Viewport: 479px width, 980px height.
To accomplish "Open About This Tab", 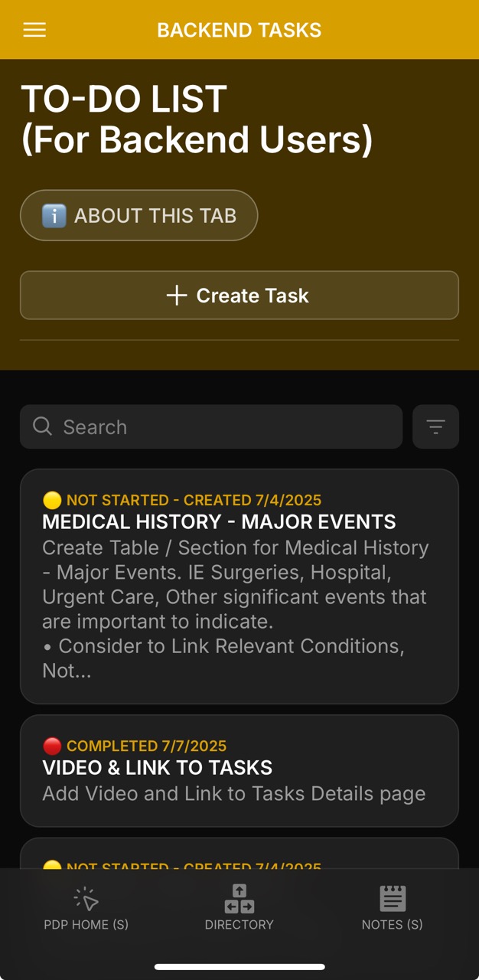I will (138, 215).
